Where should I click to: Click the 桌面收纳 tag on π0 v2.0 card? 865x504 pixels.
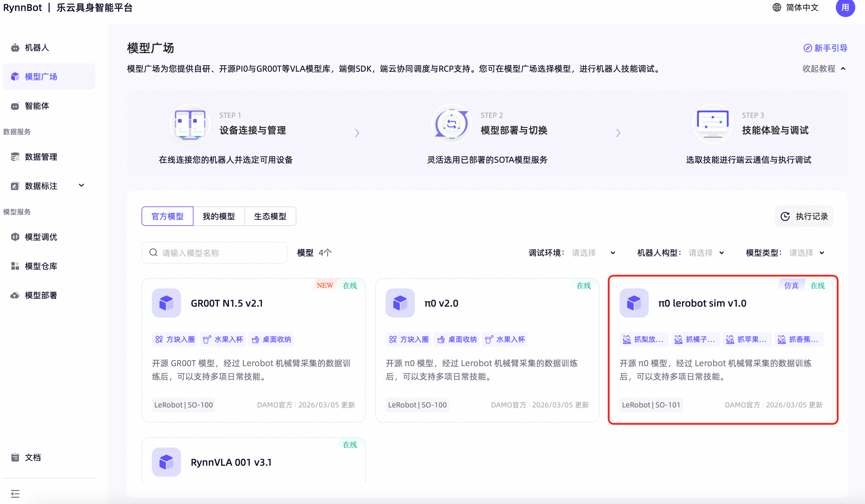point(457,339)
